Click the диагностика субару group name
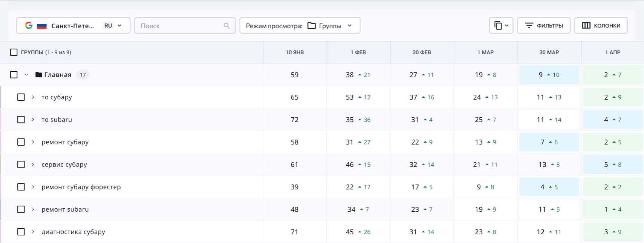 (x=73, y=232)
